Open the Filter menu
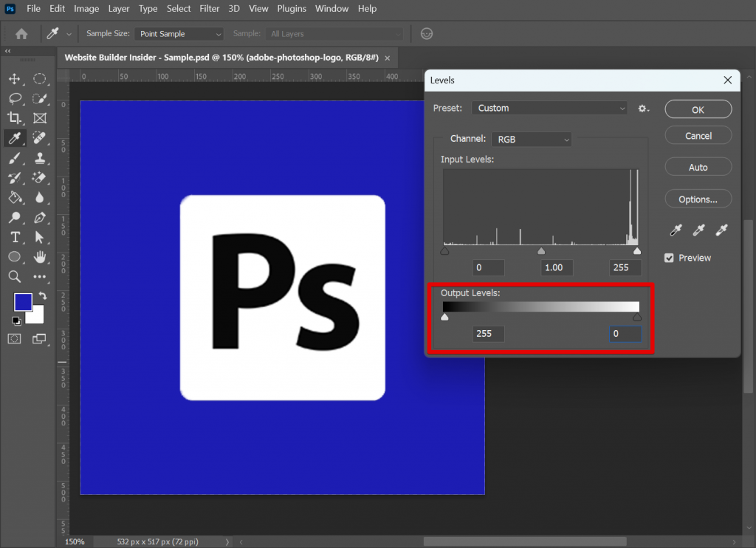This screenshot has height=548, width=756. pyautogui.click(x=210, y=9)
